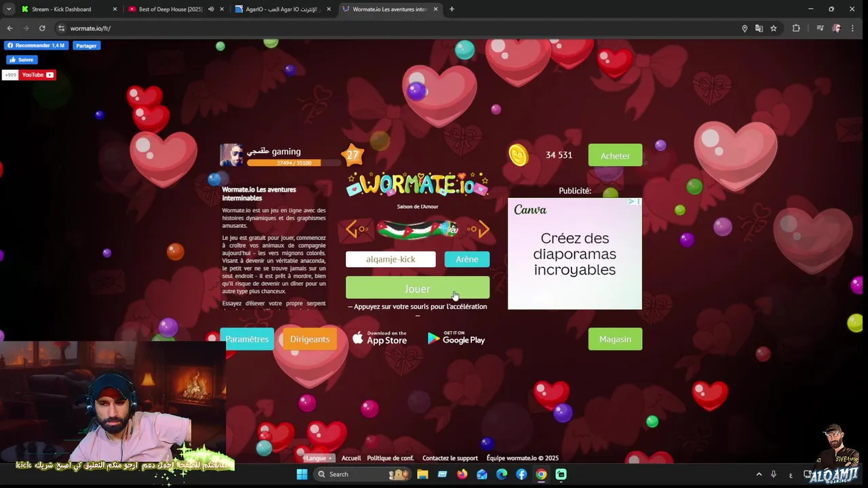Click the location permission icon
Viewport: 868px width, 488px height.
(x=745, y=28)
